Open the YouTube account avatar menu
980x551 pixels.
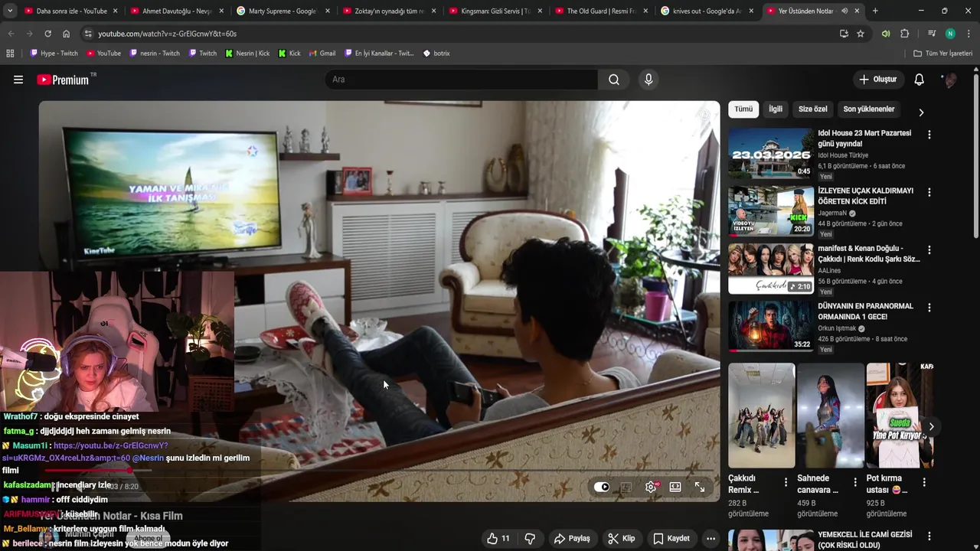point(949,80)
